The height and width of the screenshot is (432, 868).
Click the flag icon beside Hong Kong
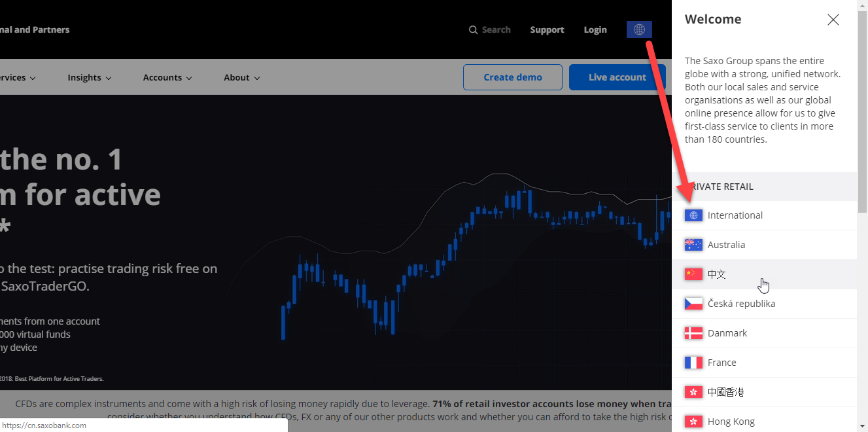[693, 422]
